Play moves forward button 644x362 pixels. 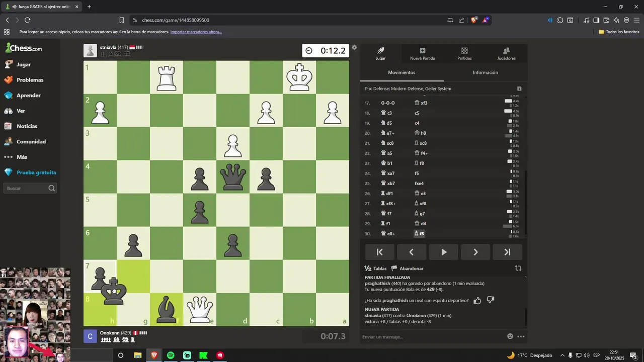point(444,252)
